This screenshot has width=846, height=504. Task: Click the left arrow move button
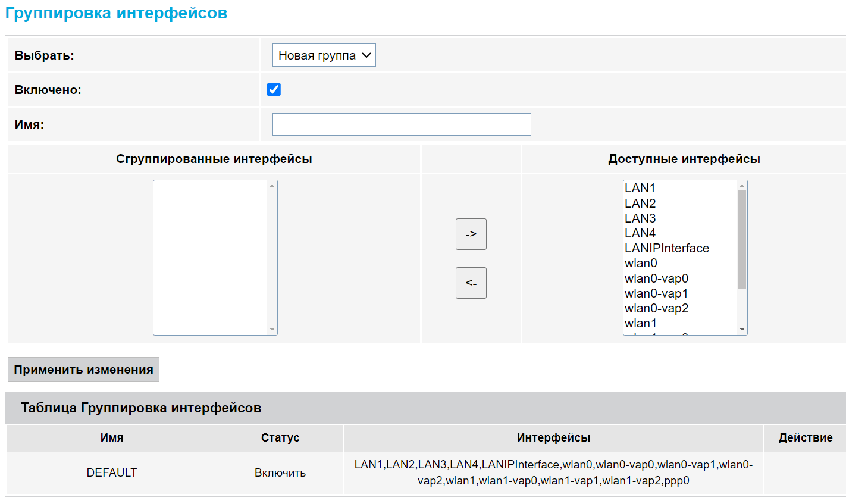[471, 283]
